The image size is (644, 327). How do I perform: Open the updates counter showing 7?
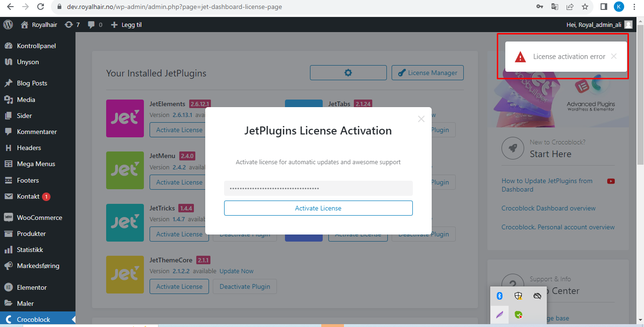tap(72, 25)
